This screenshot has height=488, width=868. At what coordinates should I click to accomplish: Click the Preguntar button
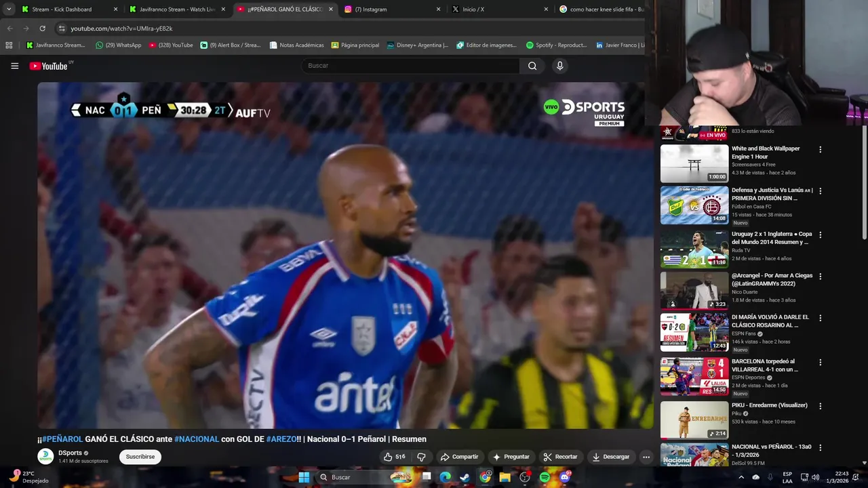(511, 457)
